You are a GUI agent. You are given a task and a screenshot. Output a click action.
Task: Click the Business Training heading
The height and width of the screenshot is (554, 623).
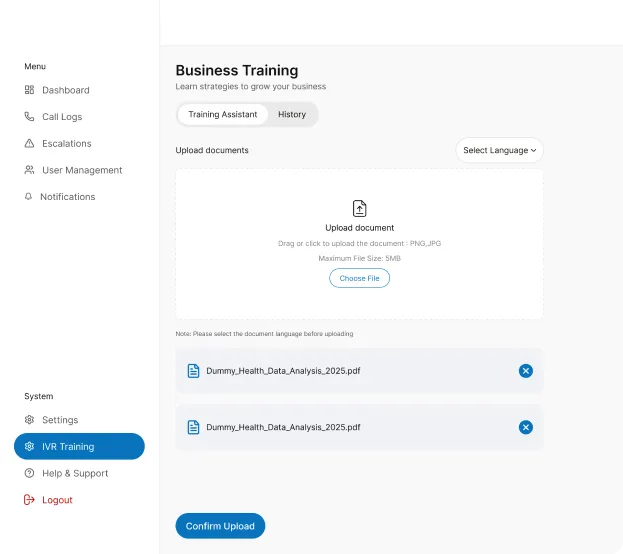point(237,70)
